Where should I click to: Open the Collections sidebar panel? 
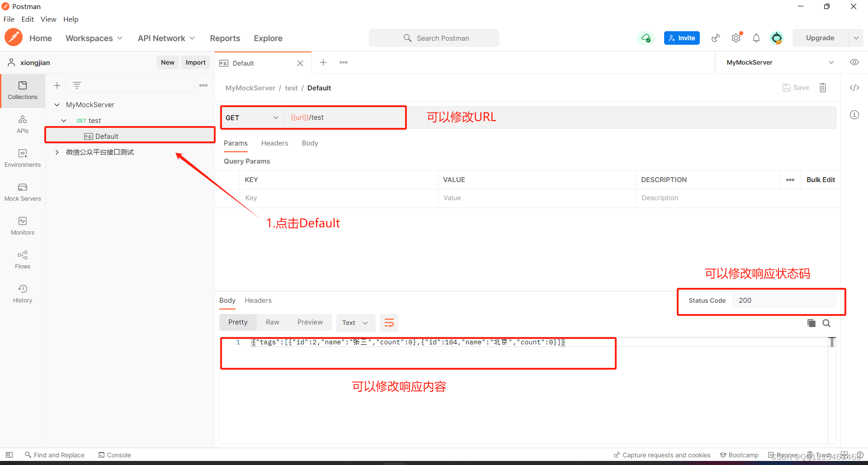coord(23,90)
